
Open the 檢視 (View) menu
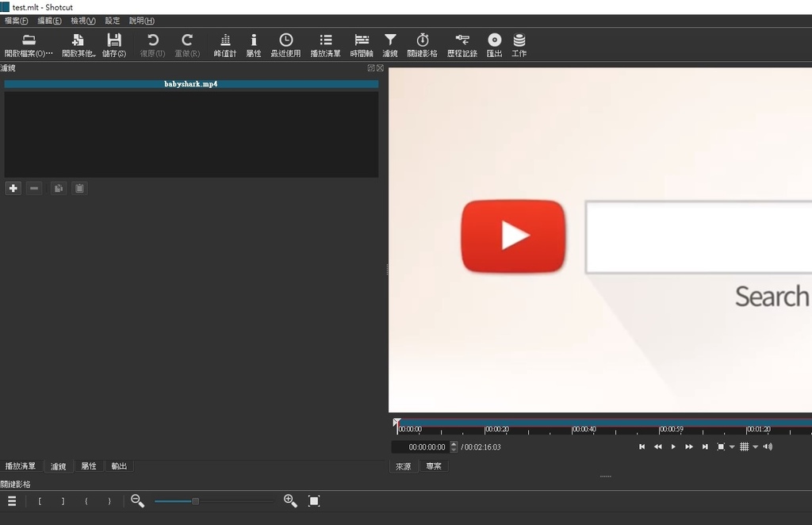point(82,21)
